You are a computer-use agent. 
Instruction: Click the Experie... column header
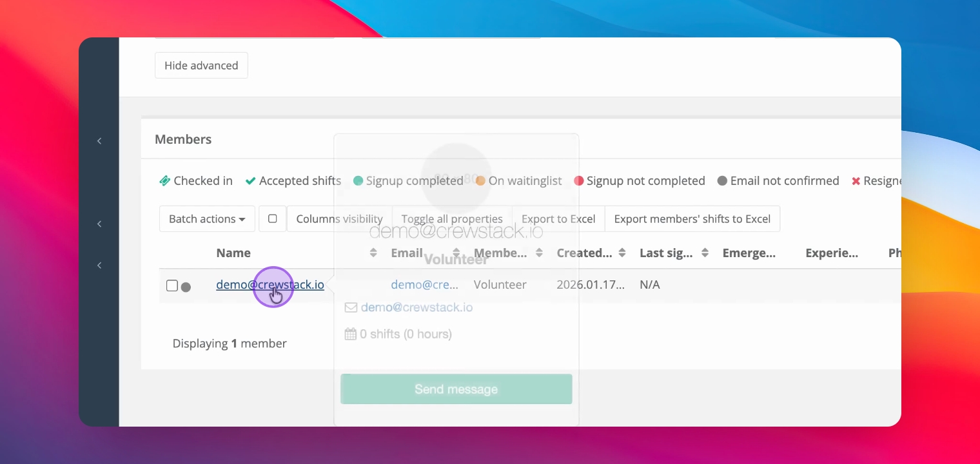pos(832,253)
